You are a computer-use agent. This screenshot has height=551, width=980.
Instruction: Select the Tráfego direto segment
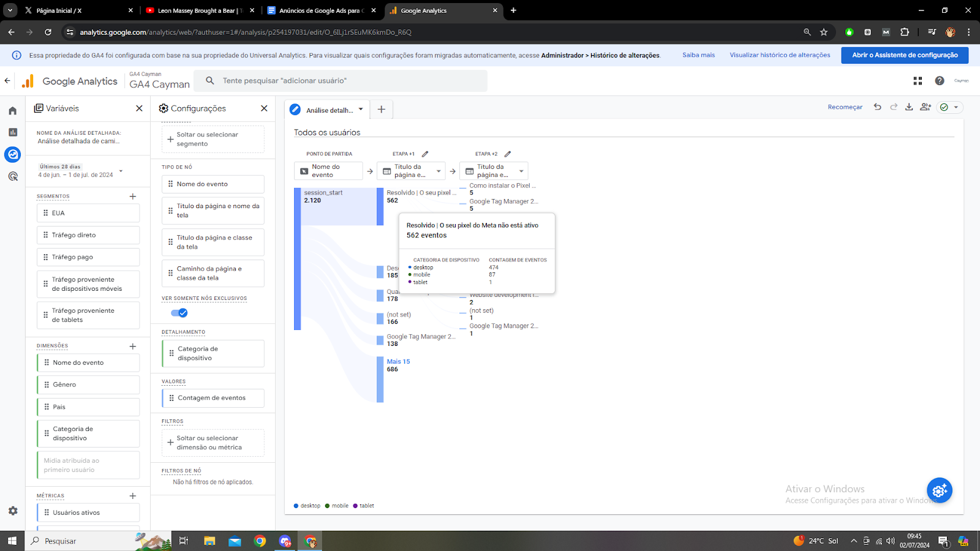pos(88,235)
